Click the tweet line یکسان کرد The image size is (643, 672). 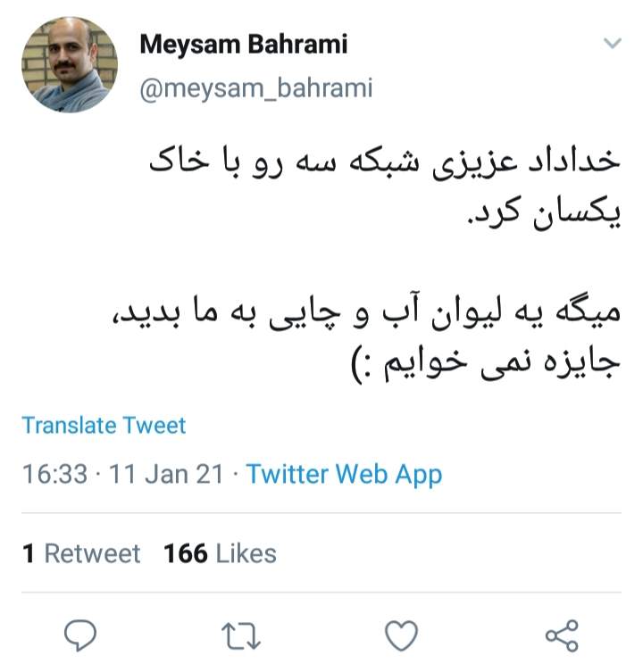click(x=544, y=213)
